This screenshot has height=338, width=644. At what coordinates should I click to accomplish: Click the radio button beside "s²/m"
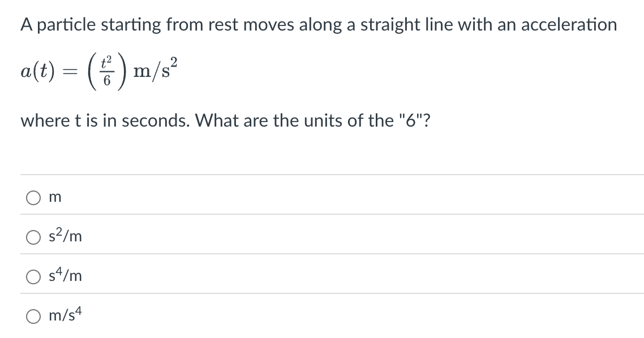click(x=33, y=236)
